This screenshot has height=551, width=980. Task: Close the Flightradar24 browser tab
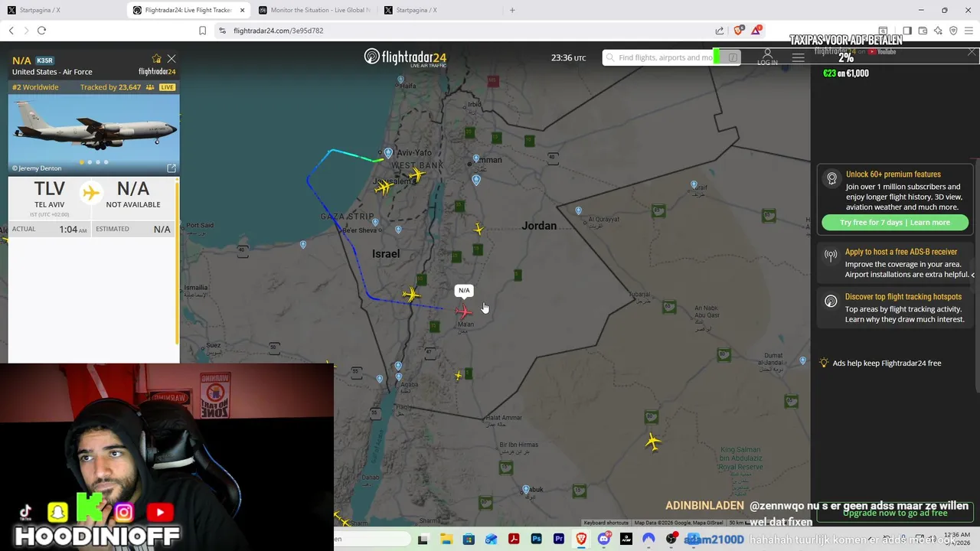[x=243, y=10]
